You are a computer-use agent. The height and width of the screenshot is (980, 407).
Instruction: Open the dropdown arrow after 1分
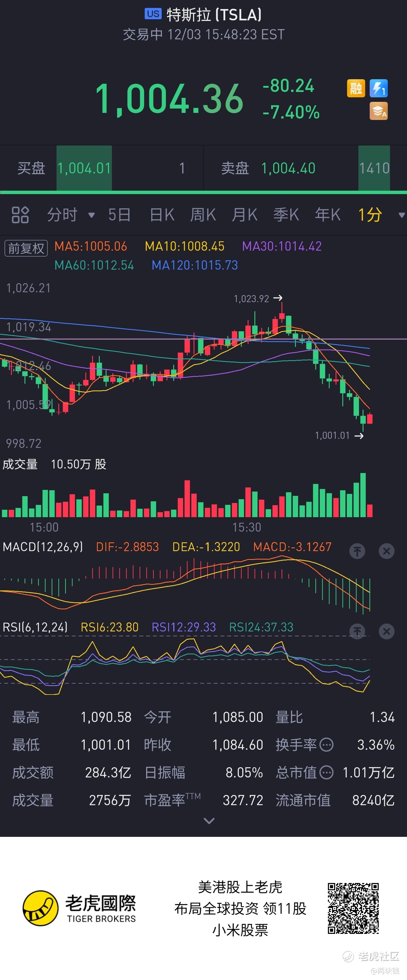[401, 215]
